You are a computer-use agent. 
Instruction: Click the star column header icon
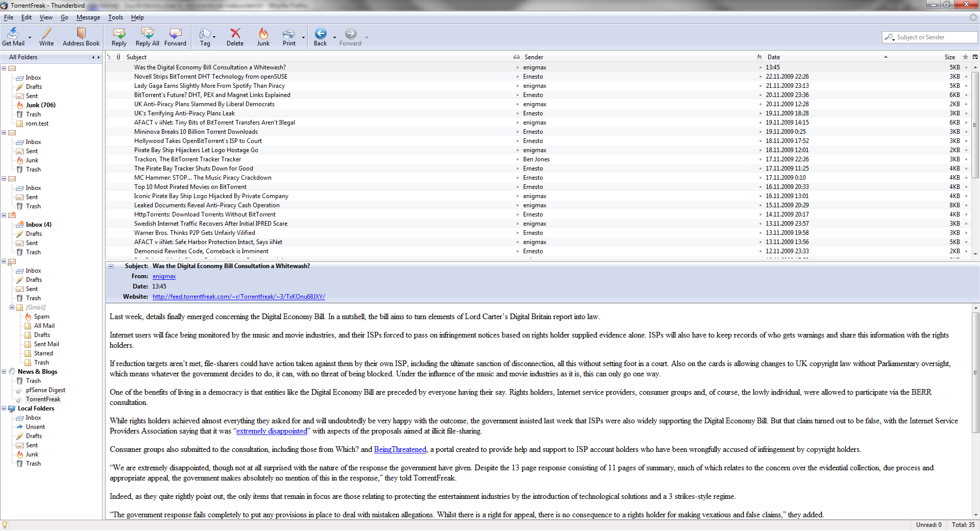pyautogui.click(x=965, y=57)
